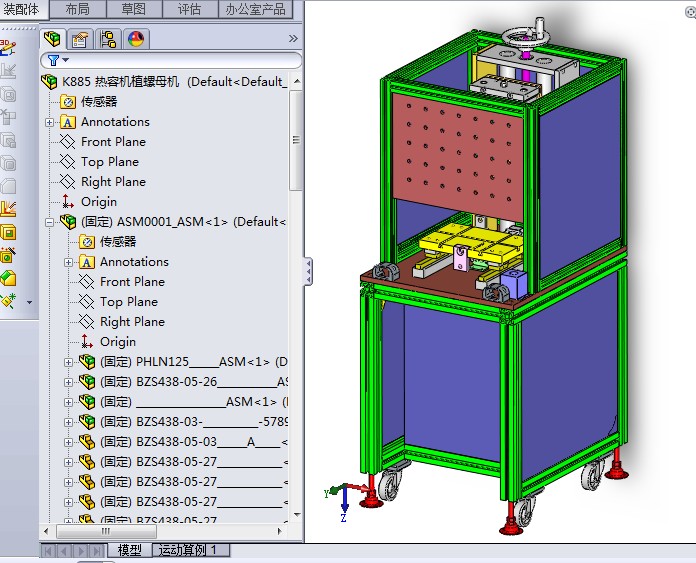Click the filter funnel icon
Image resolution: width=696 pixels, height=563 pixels.
[53, 60]
